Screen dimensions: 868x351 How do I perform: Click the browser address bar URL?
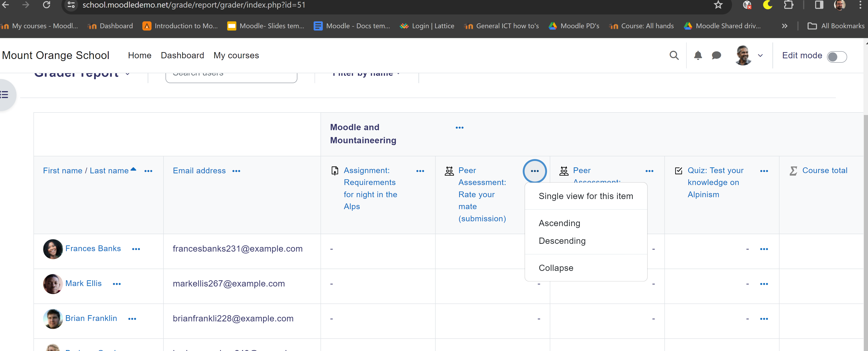click(x=194, y=5)
